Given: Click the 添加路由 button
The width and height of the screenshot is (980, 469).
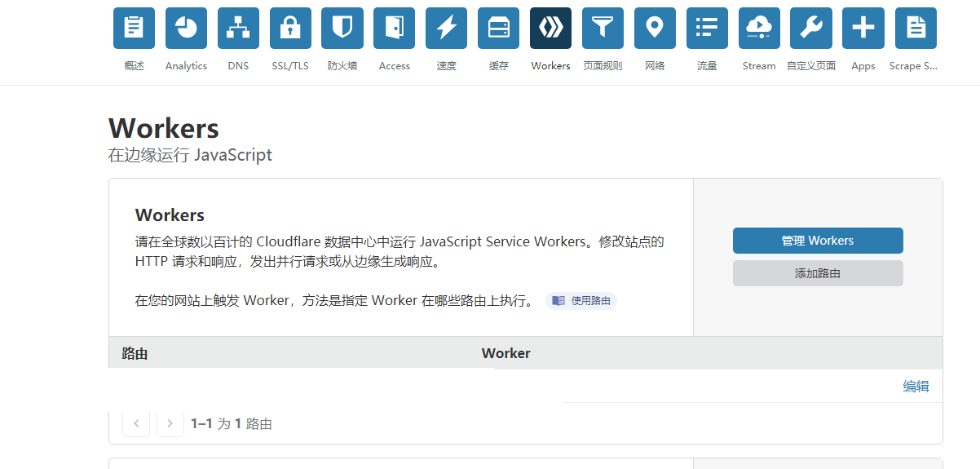Looking at the screenshot, I should 818,273.
